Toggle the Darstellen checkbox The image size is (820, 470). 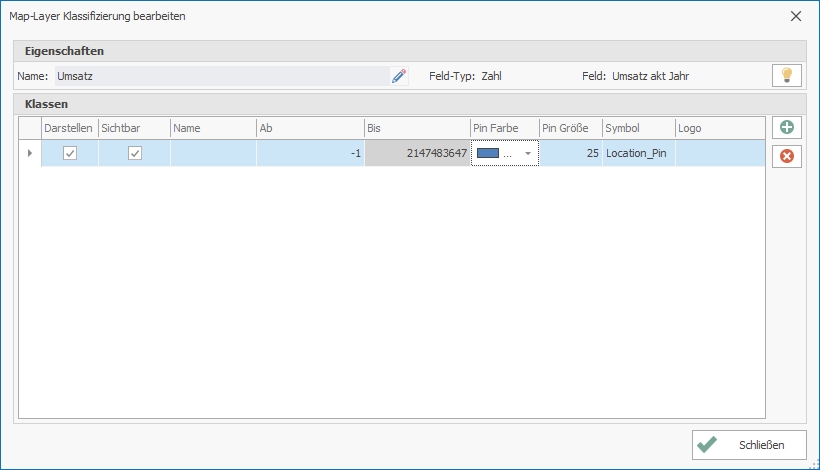coord(69,153)
